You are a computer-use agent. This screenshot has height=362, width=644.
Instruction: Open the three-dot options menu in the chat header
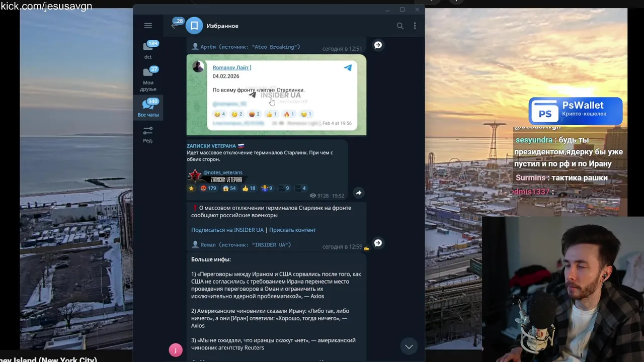pos(415,26)
